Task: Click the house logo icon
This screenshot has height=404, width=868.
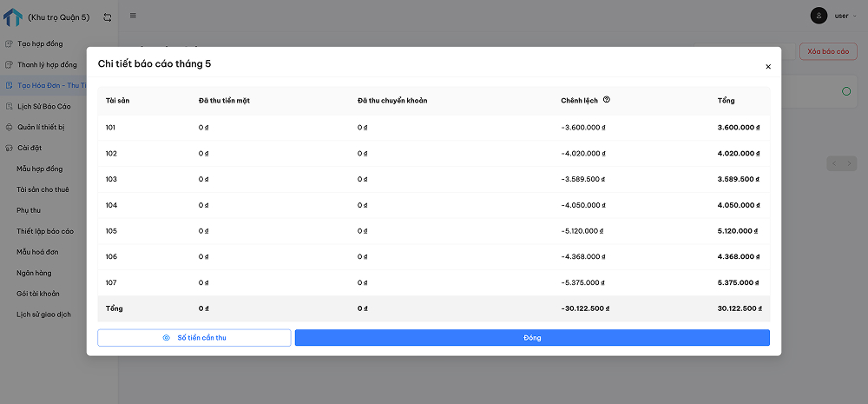Action: [x=13, y=17]
